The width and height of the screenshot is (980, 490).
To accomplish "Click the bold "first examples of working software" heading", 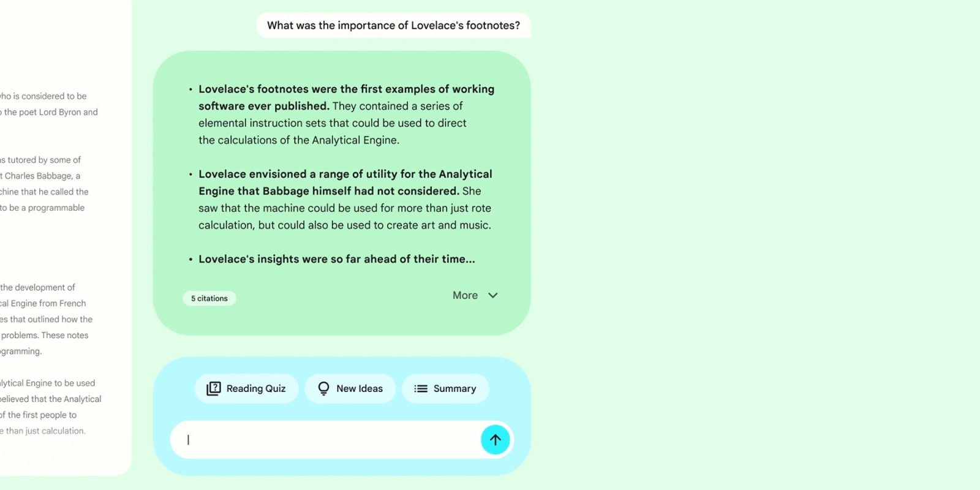I will click(x=346, y=89).
